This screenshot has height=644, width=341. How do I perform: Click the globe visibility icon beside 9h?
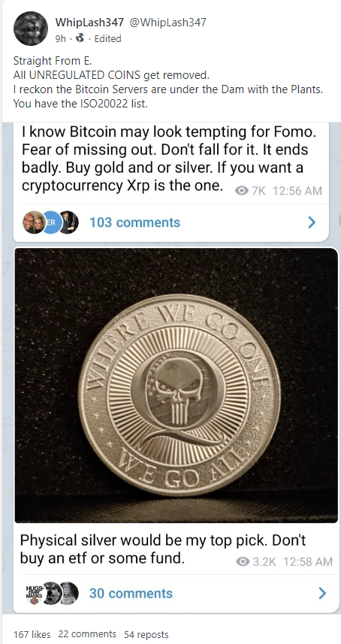pos(81,38)
